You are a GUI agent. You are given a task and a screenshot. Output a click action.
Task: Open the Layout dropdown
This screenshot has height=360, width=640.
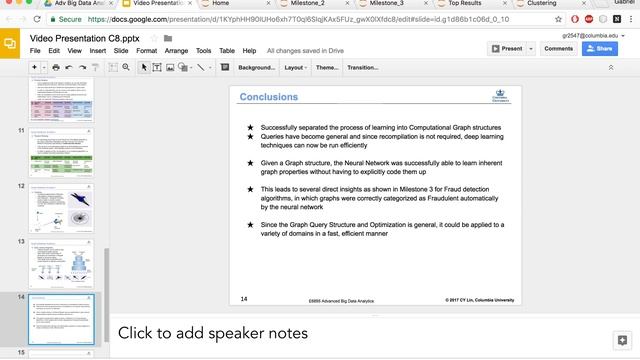pos(296,68)
